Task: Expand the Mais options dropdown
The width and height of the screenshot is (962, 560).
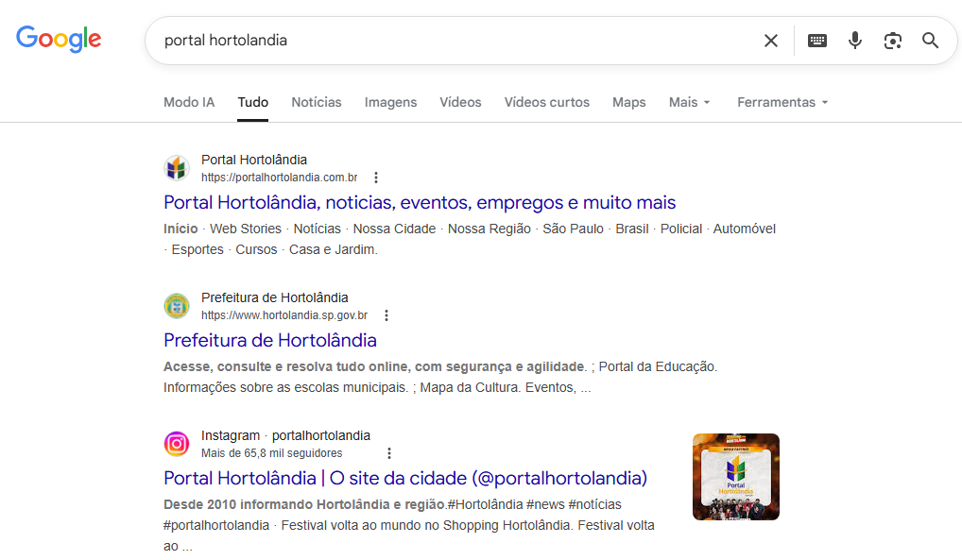Action: point(689,102)
